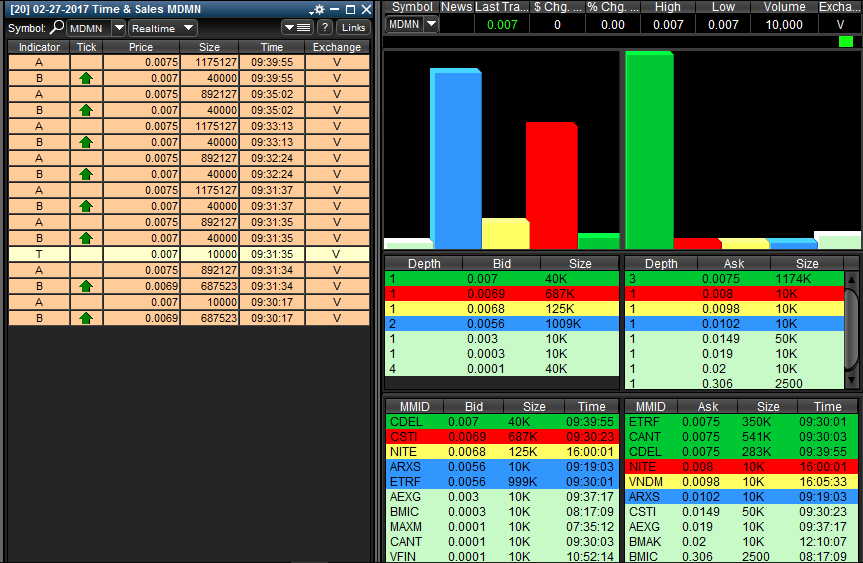Select the yellow 0.0068 125K bid depth row
This screenshot has height=563, width=863.
[x=502, y=309]
